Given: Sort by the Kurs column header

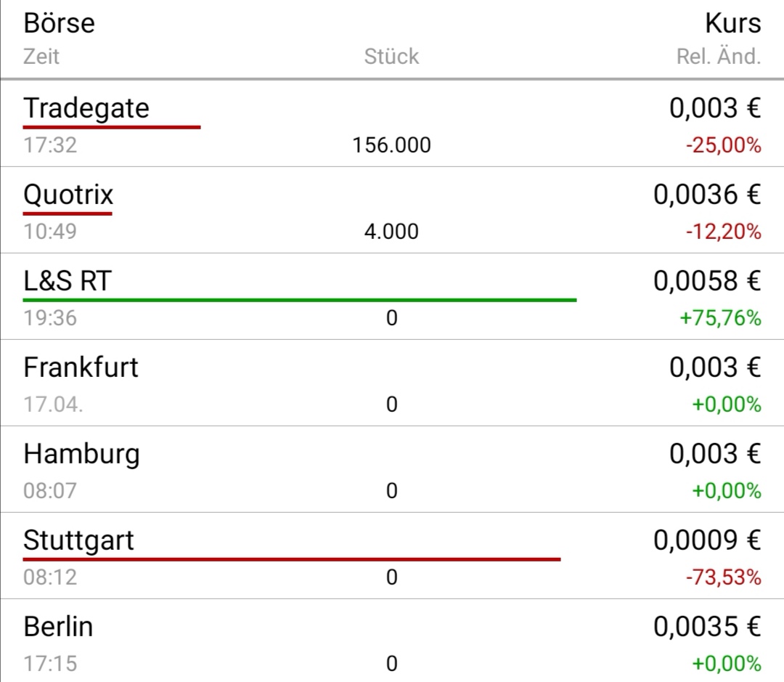Looking at the screenshot, I should (732, 23).
